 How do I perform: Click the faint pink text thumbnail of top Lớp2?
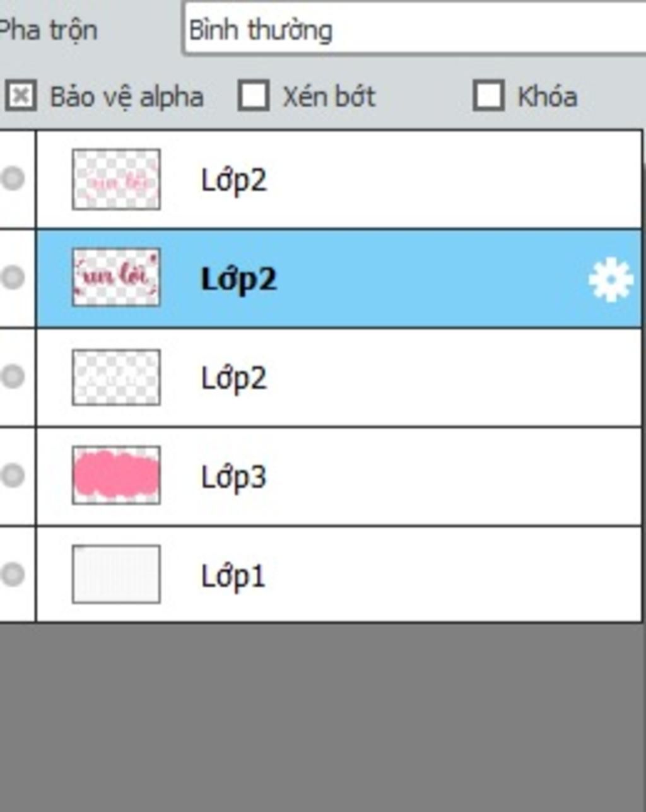(x=116, y=179)
